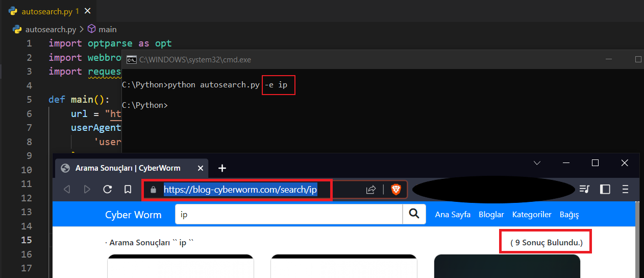The height and width of the screenshot is (278, 644).
Task: Click the Bağış nav link
Action: point(569,215)
